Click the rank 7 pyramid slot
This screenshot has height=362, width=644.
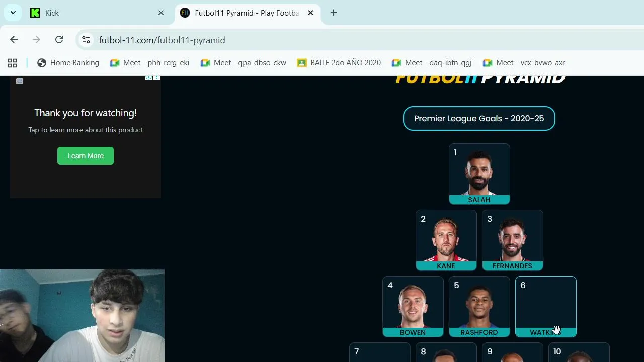(x=380, y=352)
